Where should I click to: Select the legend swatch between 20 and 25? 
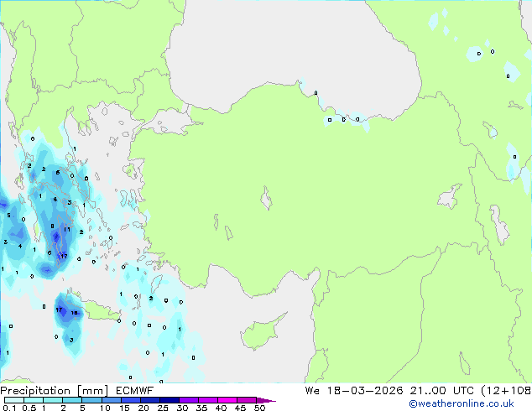(150, 400)
